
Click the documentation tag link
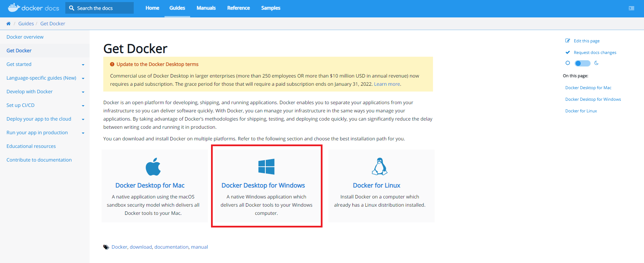(171, 247)
